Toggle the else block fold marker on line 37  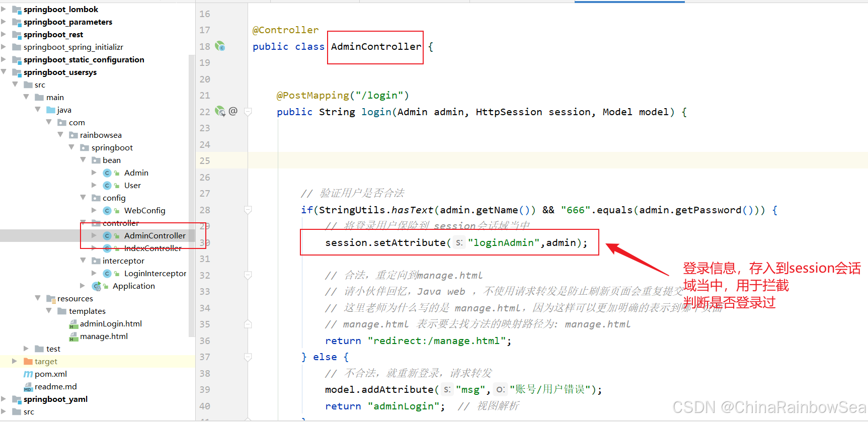click(248, 357)
